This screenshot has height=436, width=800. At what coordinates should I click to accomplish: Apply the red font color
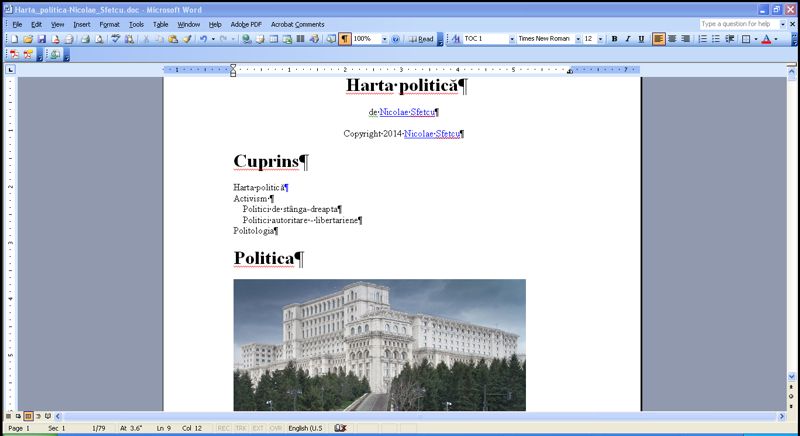[766, 39]
